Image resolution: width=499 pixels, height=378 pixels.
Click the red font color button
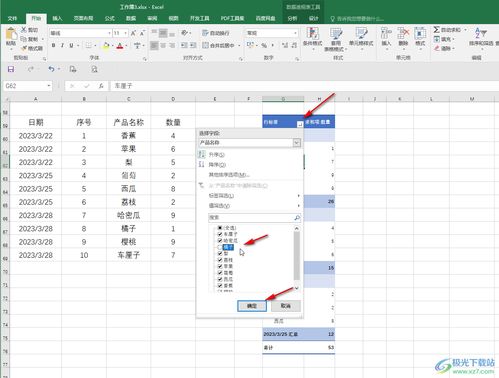click(x=120, y=45)
